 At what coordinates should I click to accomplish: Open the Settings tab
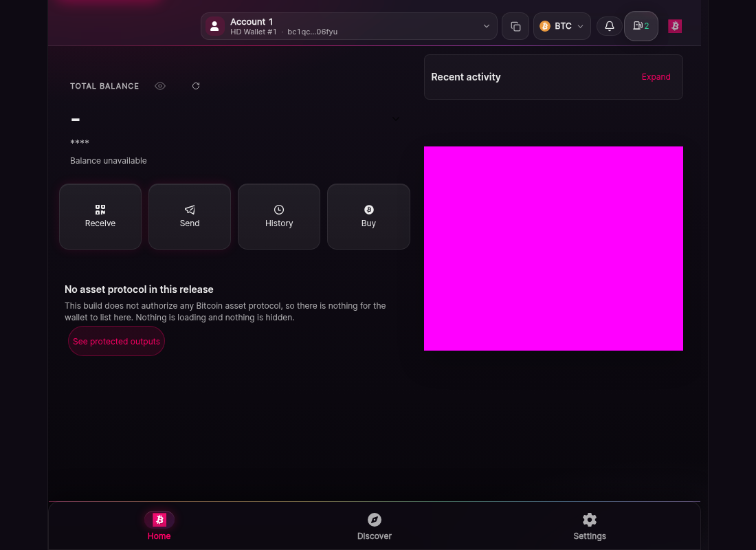coord(589,526)
